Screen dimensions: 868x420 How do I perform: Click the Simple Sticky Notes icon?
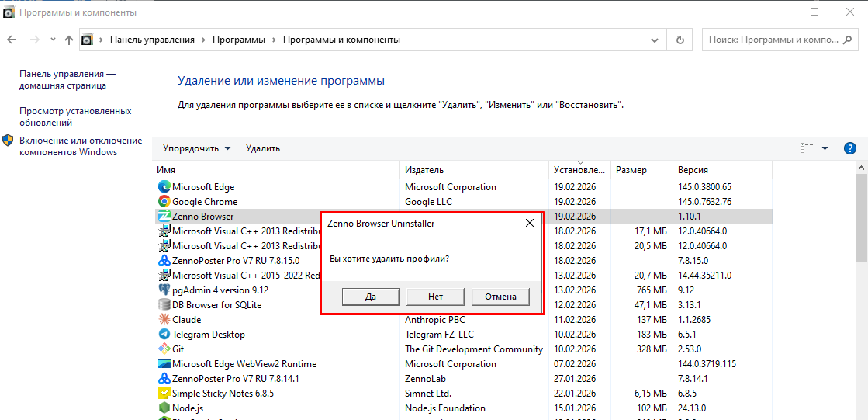click(164, 394)
